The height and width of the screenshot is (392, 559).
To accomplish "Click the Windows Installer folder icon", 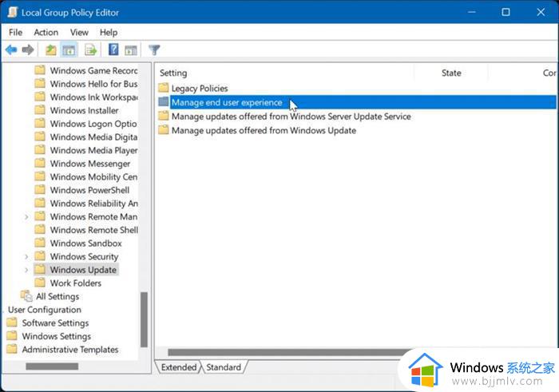I will pyautogui.click(x=40, y=109).
